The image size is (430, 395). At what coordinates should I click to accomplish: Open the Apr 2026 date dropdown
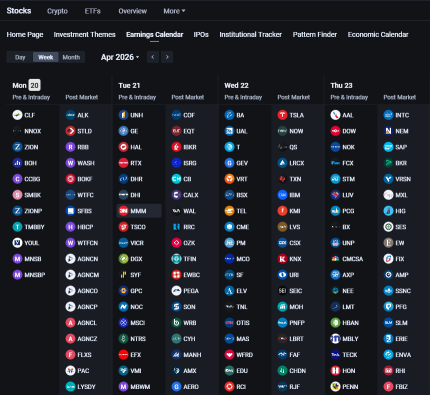pyautogui.click(x=120, y=57)
